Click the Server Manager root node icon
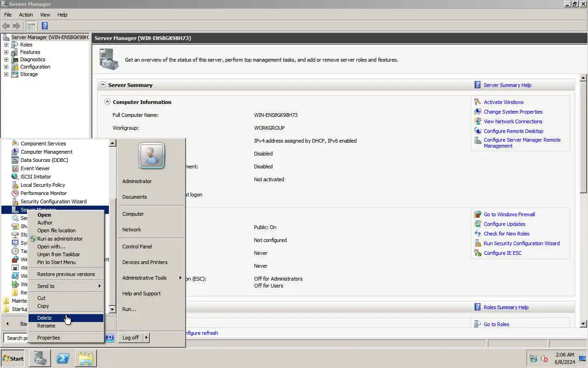This screenshot has width=588, height=368. tap(6, 37)
